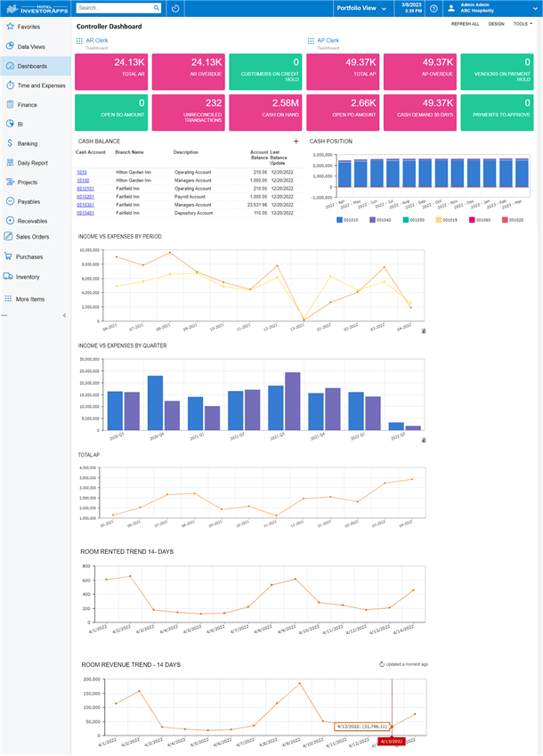Click the Refresh All button
The image size is (543, 756).
(x=465, y=24)
